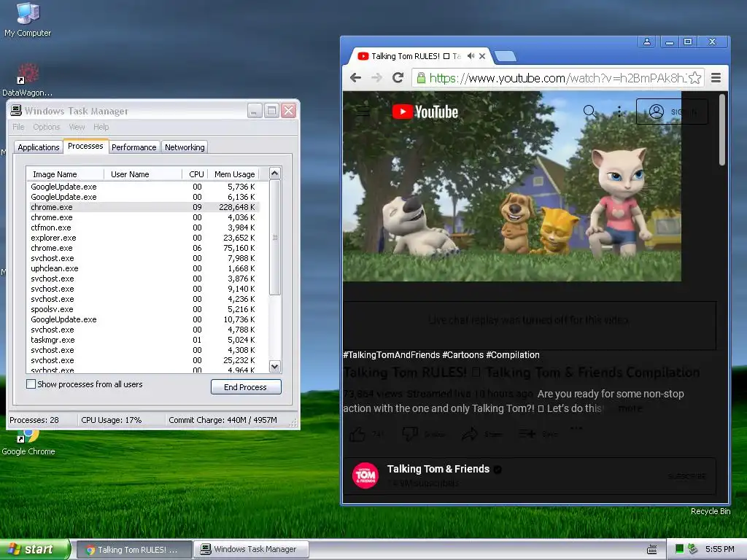Bookmark this page with star icon
This screenshot has height=560, width=747.
tap(695, 77)
